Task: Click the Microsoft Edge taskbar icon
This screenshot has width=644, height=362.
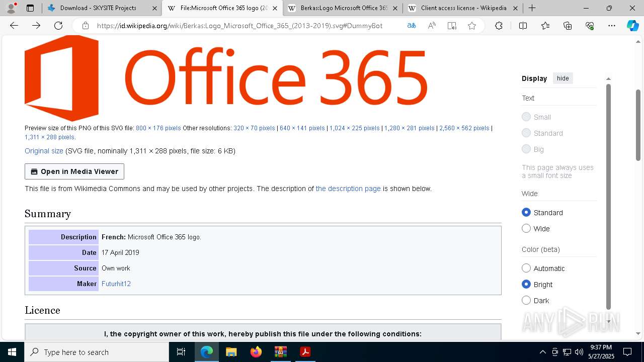Action: click(x=206, y=352)
